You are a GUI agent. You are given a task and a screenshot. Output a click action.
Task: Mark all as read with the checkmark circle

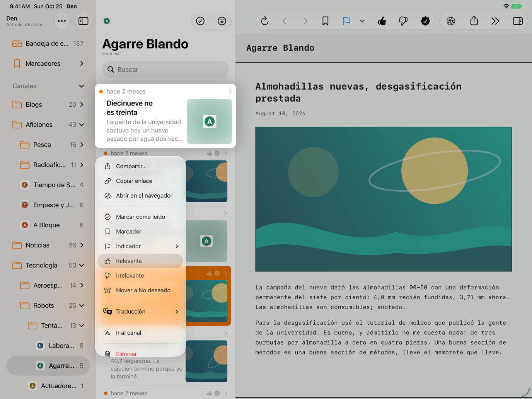pos(200,21)
